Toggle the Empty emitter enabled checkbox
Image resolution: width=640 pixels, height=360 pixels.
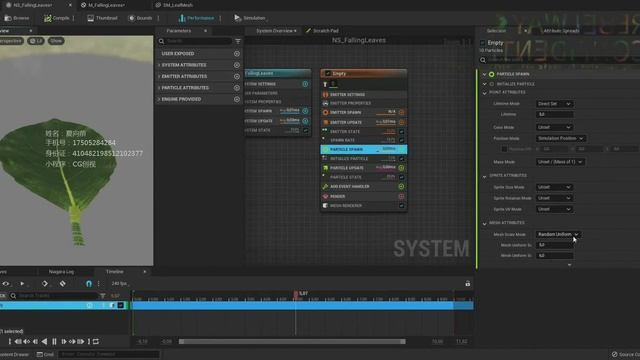(328, 73)
